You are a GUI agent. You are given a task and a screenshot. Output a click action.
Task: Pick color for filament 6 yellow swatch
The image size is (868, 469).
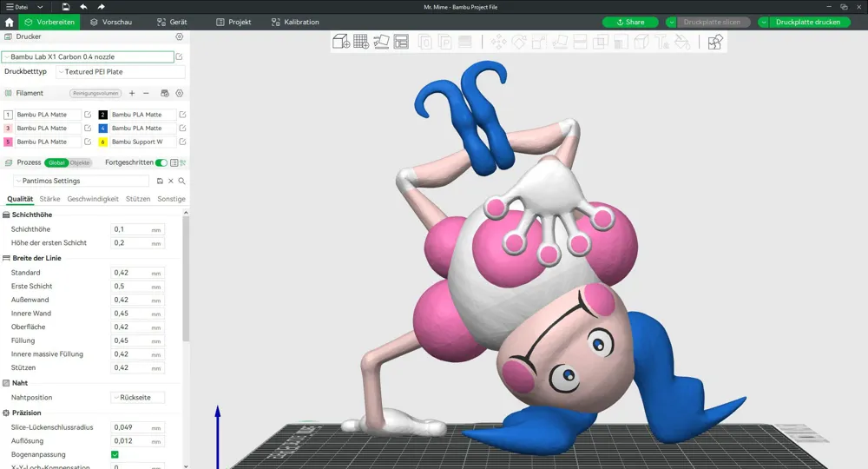pos(103,142)
